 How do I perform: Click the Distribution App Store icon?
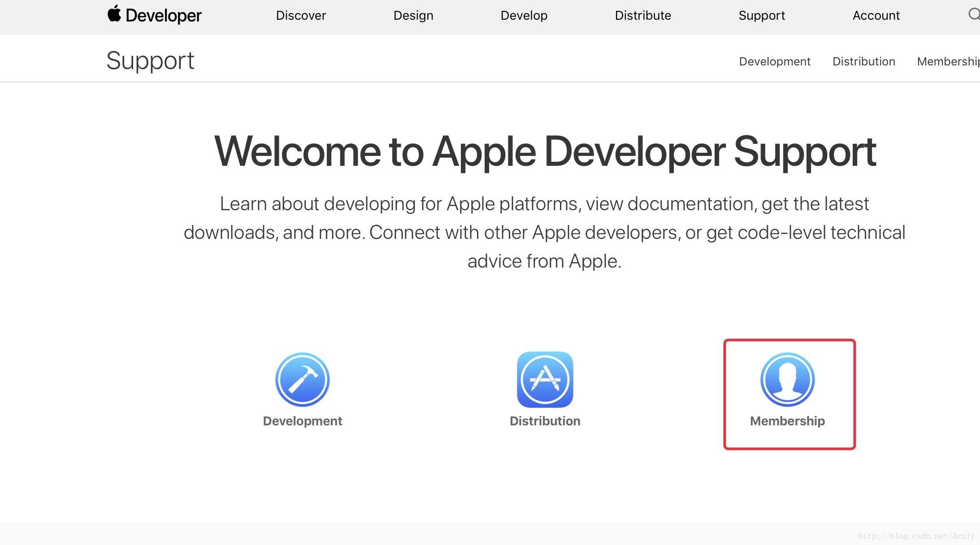[545, 380]
